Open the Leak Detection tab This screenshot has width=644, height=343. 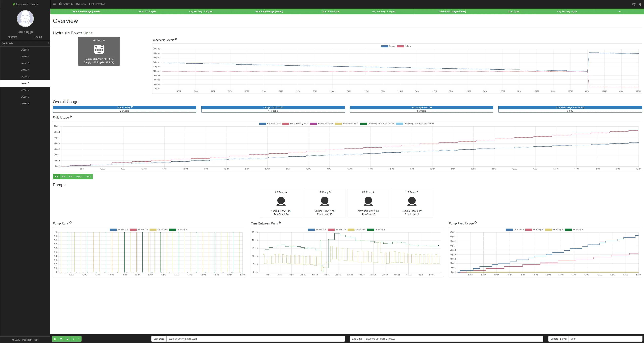[97, 4]
